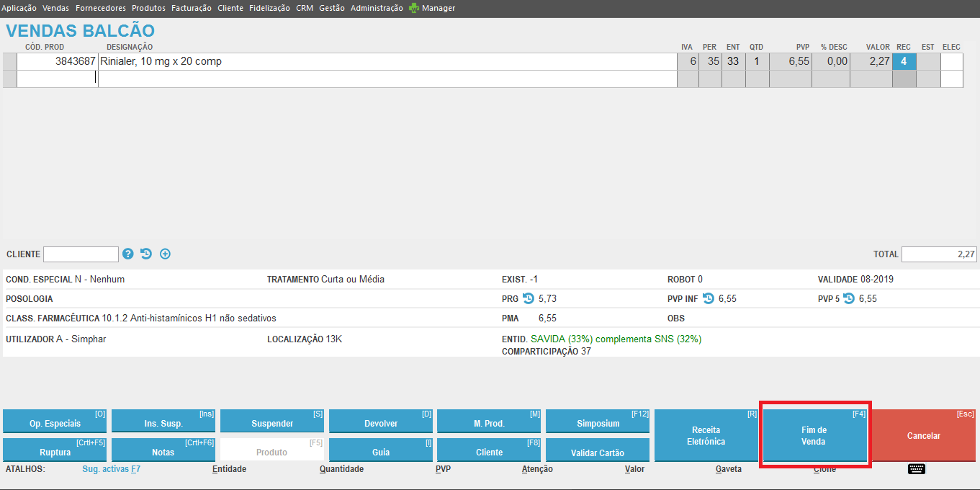980x490 pixels.
Task: Cancel the sale with red Cancelar button
Action: 924,435
